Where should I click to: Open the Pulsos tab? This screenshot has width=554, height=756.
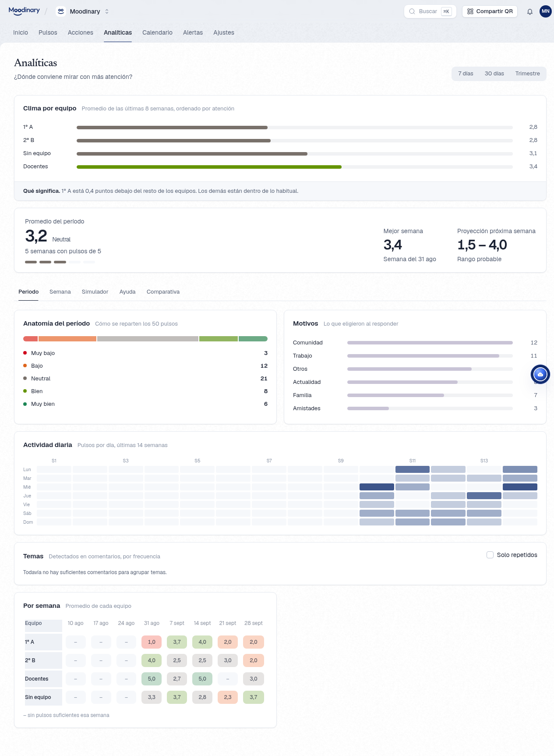tap(48, 32)
